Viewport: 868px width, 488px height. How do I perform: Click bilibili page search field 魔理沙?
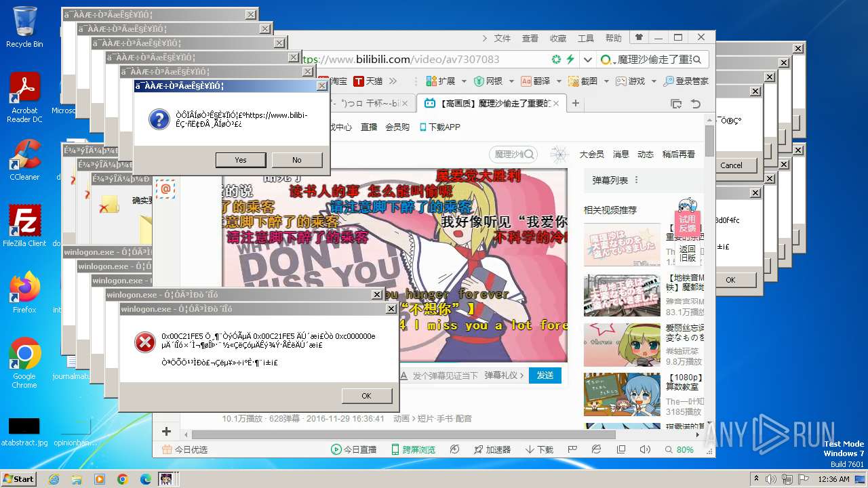pyautogui.click(x=513, y=155)
